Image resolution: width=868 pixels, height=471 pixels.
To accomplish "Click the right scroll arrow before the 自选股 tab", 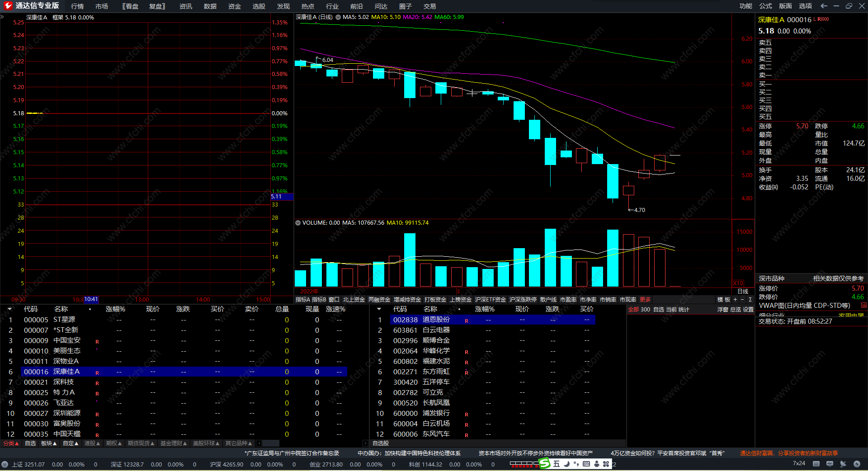I will [x=366, y=443].
